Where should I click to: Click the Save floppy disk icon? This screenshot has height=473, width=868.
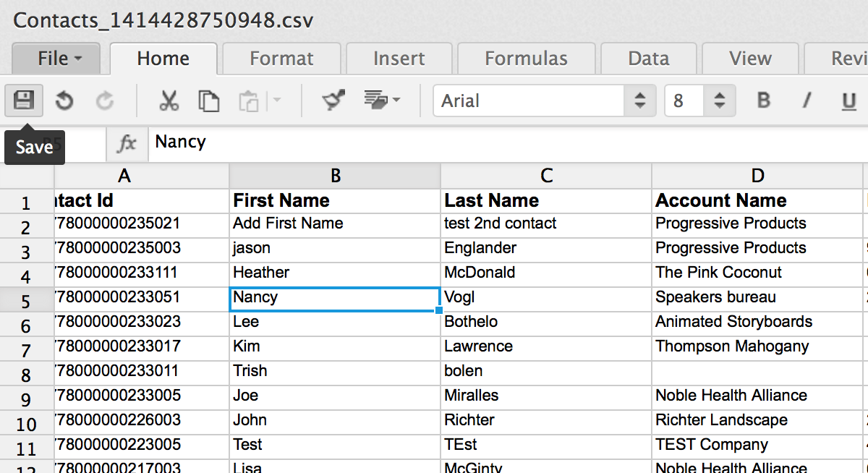coord(24,101)
